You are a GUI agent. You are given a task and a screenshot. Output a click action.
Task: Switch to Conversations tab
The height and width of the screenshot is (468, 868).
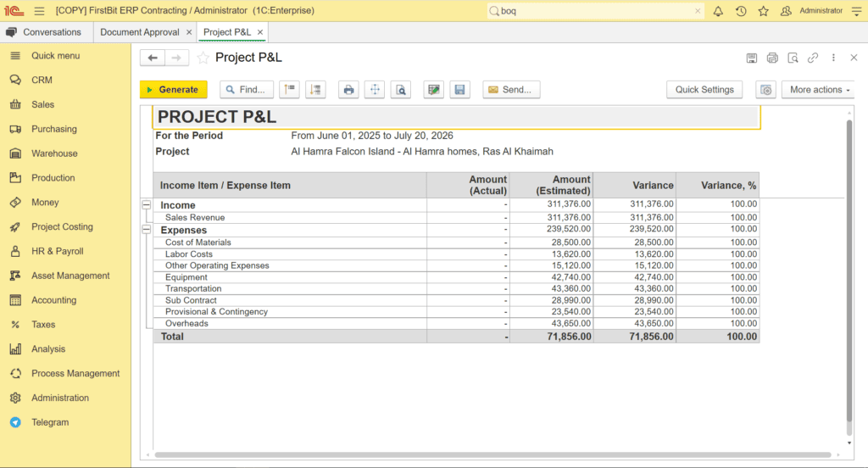[47, 32]
